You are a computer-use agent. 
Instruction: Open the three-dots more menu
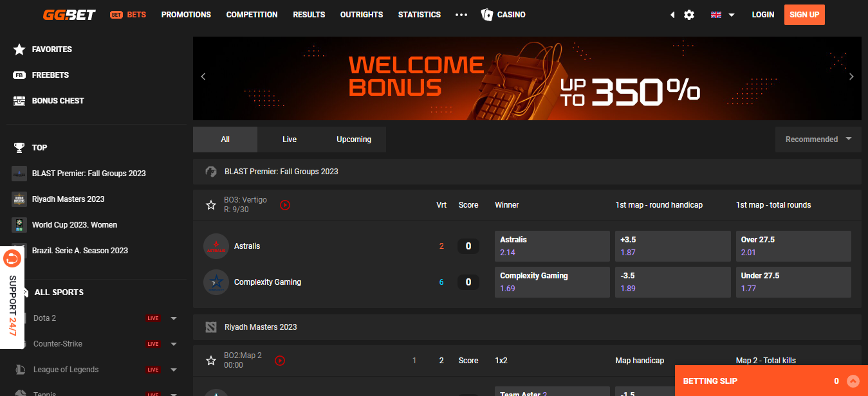tap(461, 15)
